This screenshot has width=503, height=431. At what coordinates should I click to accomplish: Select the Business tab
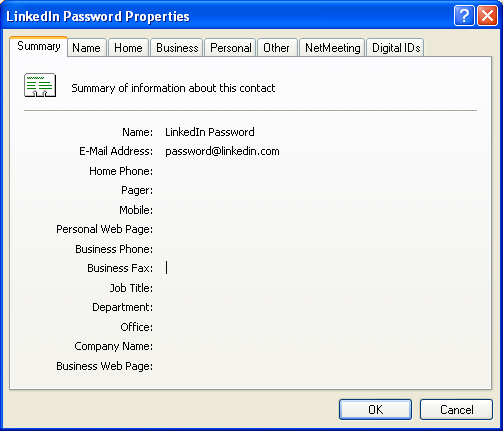coord(177,48)
